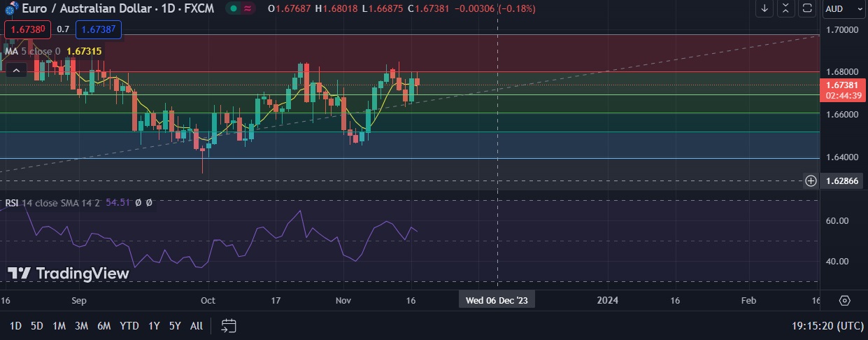Click the EUR/AUD currency pair flag icon

(x=12, y=8)
